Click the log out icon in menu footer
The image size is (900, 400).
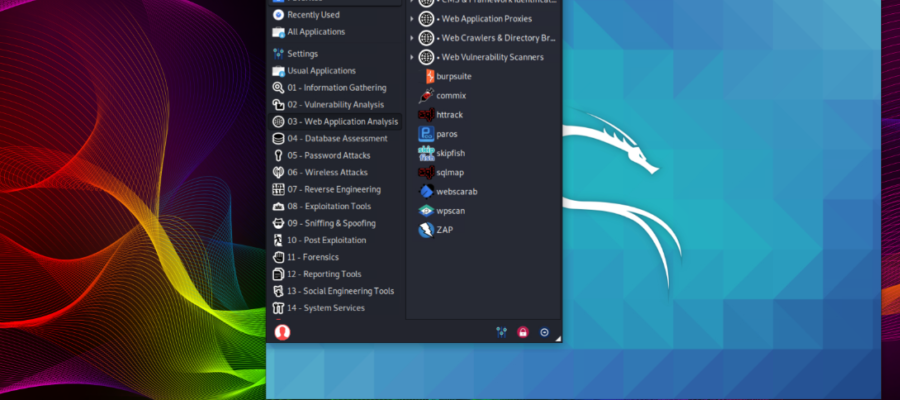coord(544,332)
